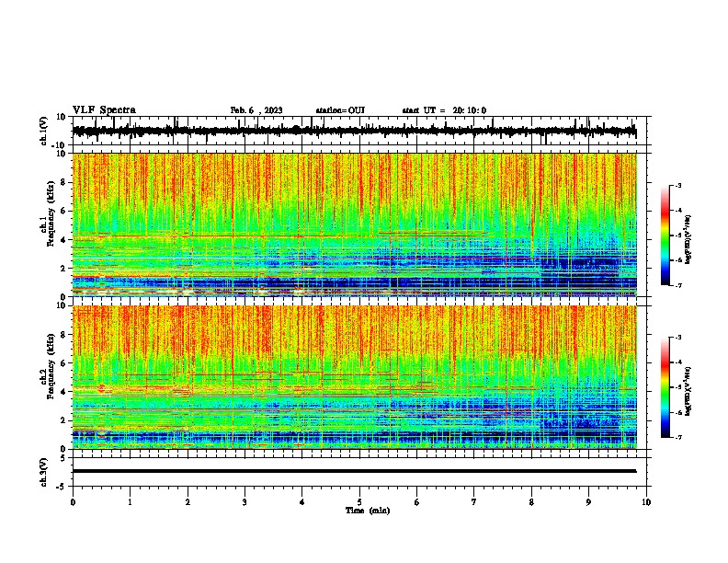728x563 pixels.
Task: Click the 6 kHz tick on ch.2 frequency axis
Action: tap(64, 363)
